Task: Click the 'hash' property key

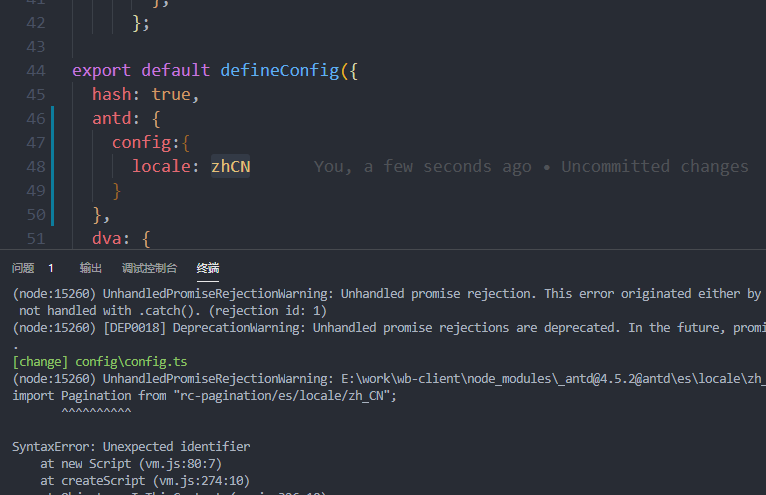Action: pyautogui.click(x=112, y=94)
